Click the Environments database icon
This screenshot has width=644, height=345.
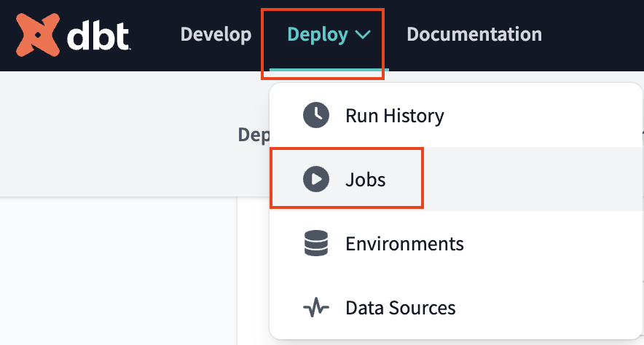(x=316, y=243)
